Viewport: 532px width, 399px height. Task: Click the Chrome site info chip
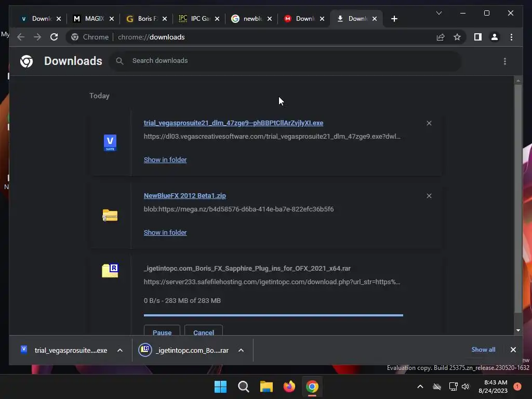89,37
